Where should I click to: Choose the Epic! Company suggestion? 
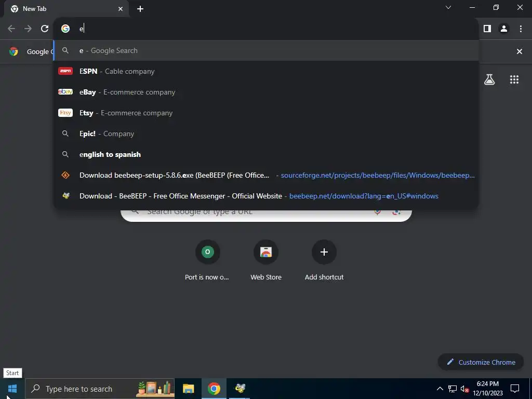(266, 134)
